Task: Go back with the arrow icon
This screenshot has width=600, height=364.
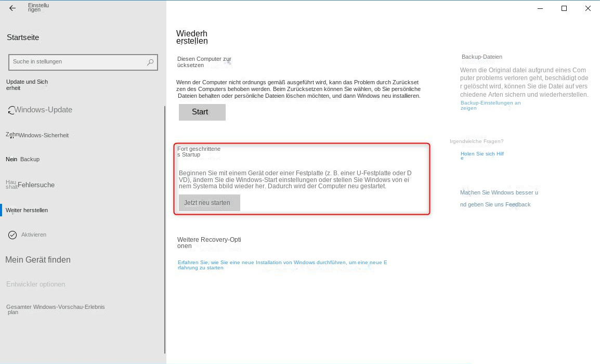Action: click(12, 8)
